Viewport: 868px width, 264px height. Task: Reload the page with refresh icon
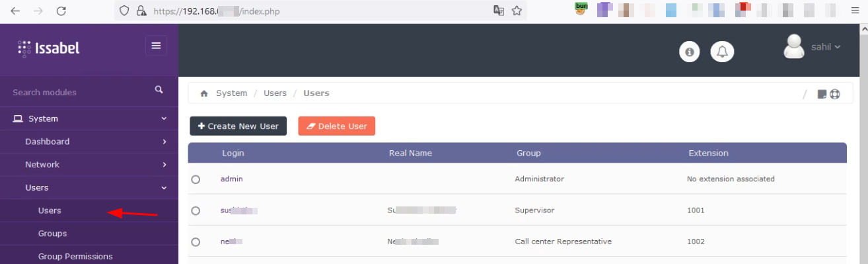click(61, 11)
